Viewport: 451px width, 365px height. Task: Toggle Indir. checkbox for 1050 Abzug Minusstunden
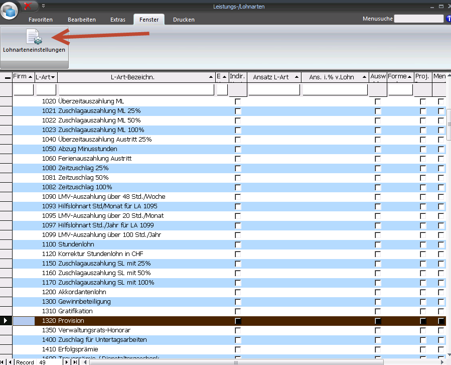coord(238,149)
